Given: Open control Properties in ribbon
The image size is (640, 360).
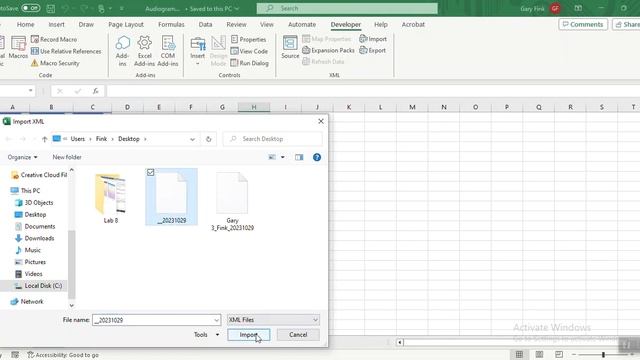Looking at the screenshot, I should tap(248, 39).
